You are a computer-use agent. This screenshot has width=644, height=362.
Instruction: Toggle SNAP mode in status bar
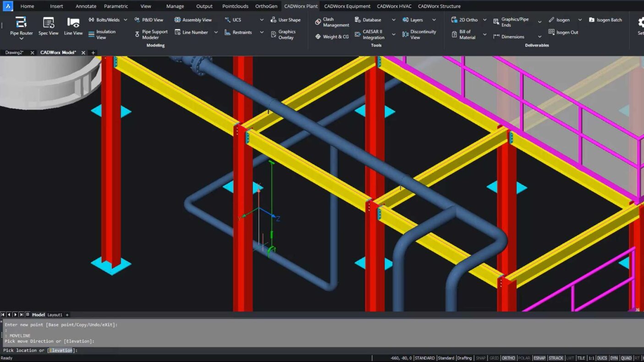(x=480, y=358)
